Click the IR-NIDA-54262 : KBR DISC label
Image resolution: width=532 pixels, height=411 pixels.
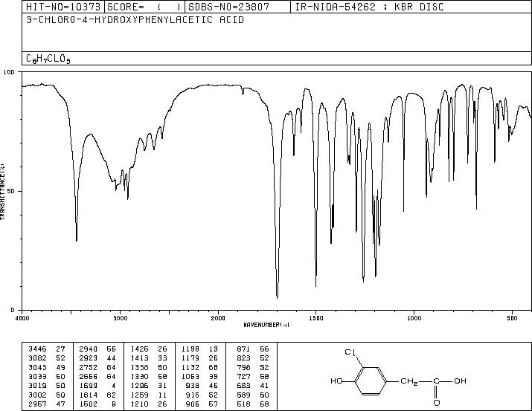coord(369,7)
